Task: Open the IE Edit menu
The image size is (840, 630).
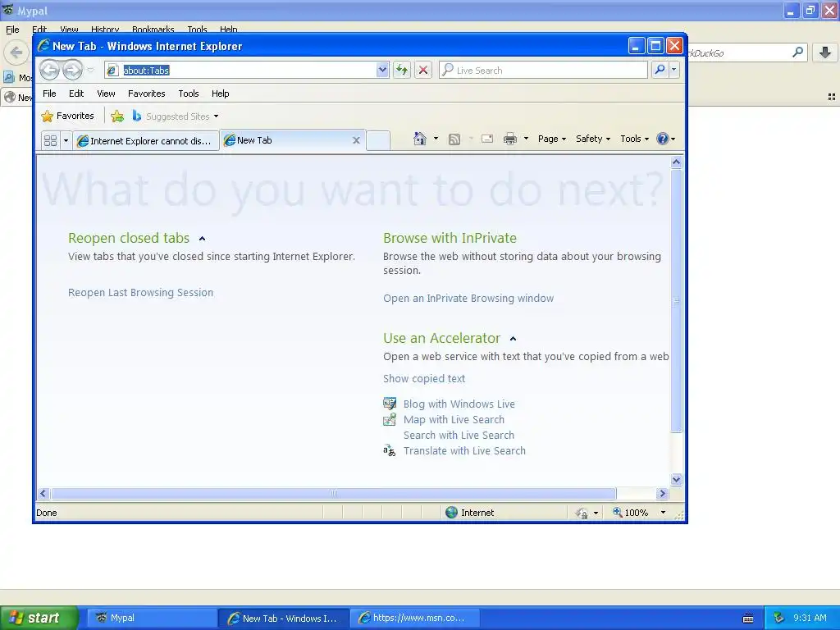Action: pyautogui.click(x=76, y=94)
